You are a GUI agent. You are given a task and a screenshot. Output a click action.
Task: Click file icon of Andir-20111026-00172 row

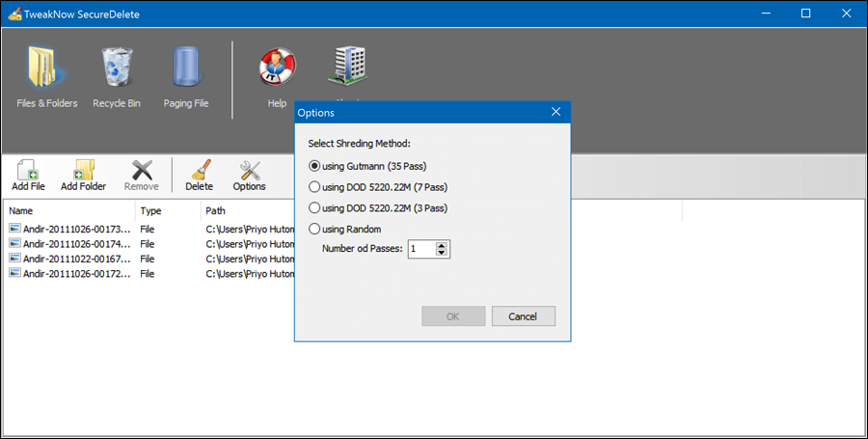[x=14, y=273]
